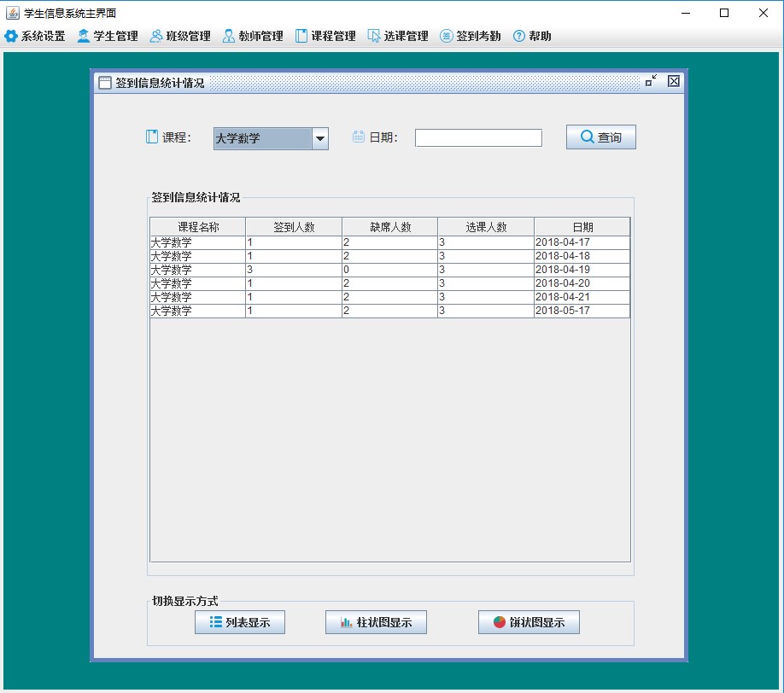Minimize the 学生信息系统主界面 window

[686, 13]
